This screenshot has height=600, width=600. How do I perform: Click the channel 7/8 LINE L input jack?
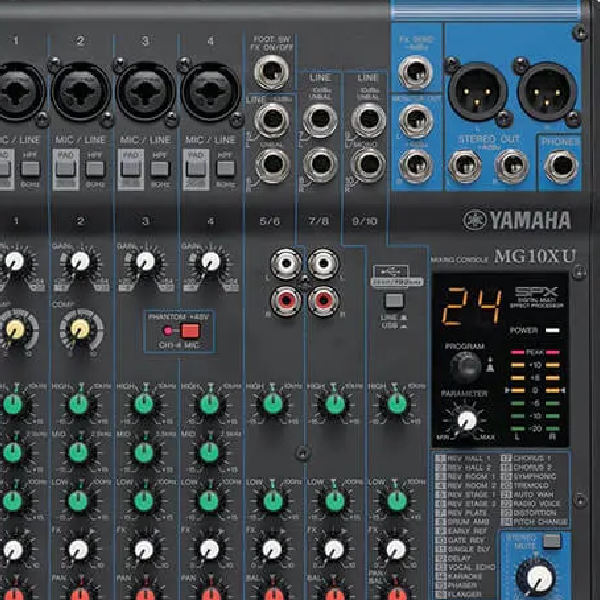[320, 120]
